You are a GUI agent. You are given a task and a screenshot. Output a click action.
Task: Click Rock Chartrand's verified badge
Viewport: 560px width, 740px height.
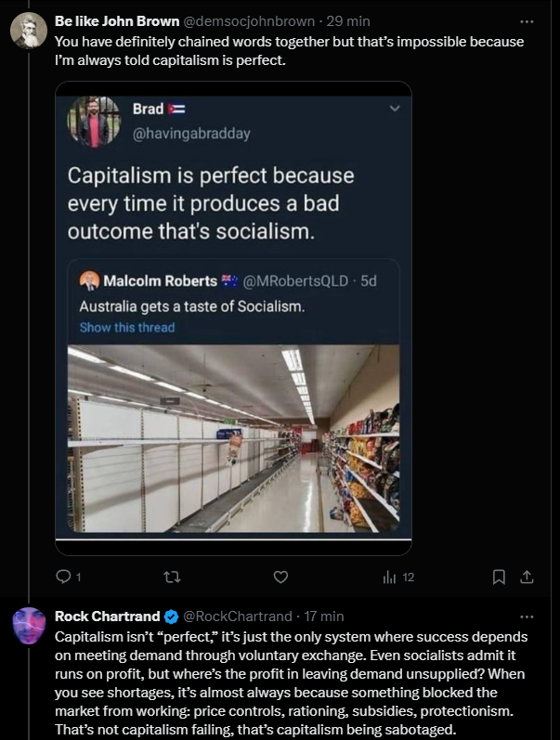click(171, 617)
